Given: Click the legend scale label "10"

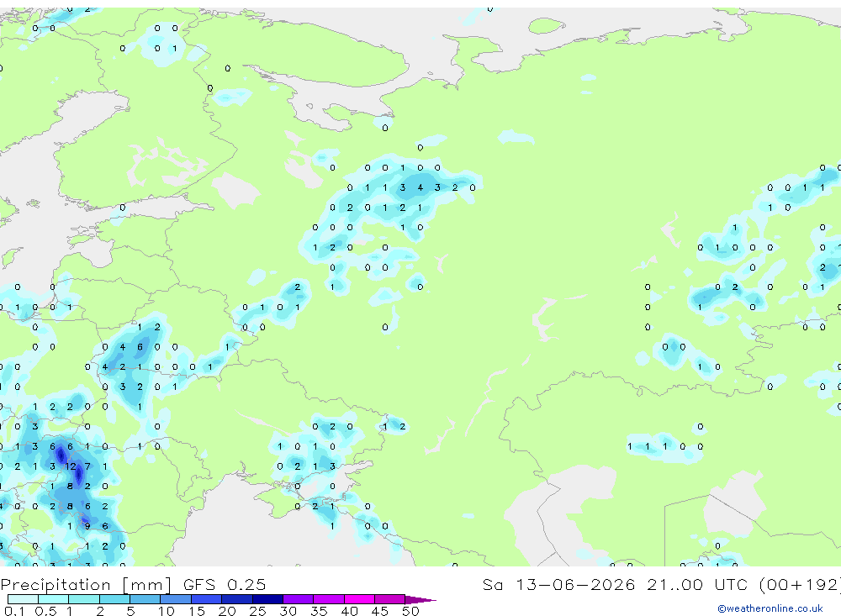Looking at the screenshot, I should click(166, 611).
